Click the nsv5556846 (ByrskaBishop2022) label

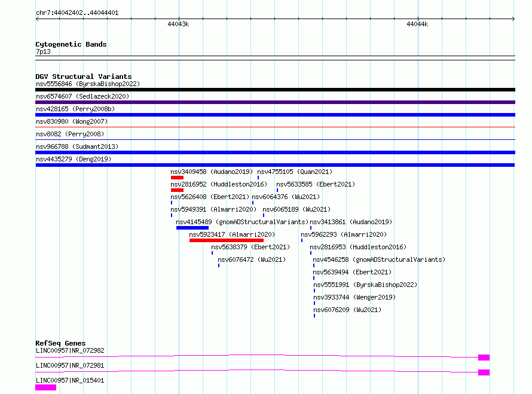click(x=88, y=84)
